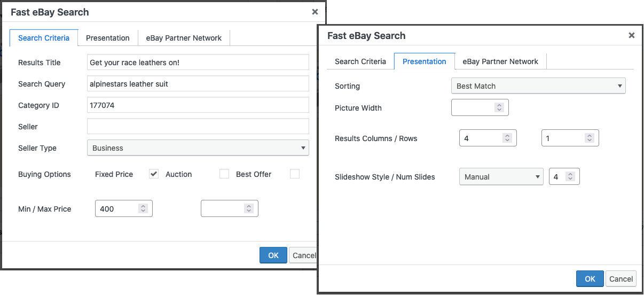
Task: Enable the Best Offer checkbox
Action: pos(295,174)
